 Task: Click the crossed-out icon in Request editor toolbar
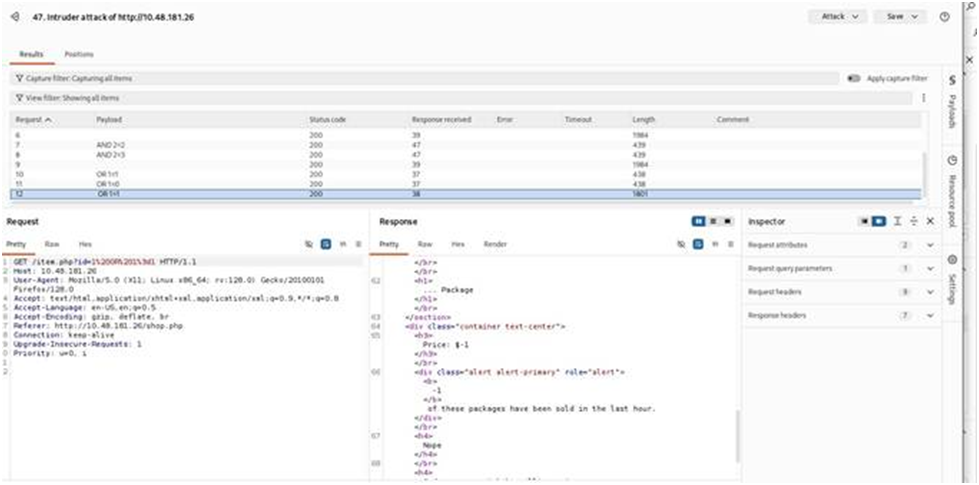(308, 244)
